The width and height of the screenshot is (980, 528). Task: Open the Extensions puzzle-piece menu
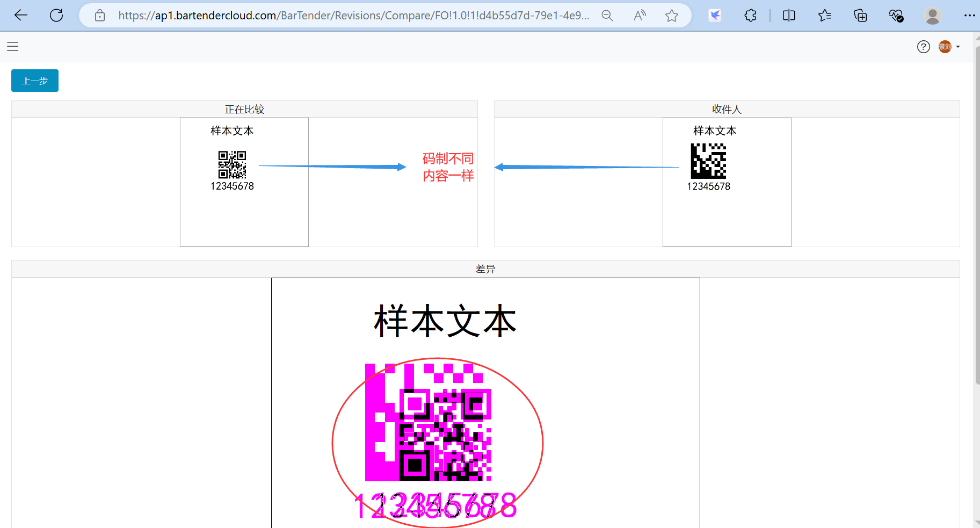pos(751,16)
